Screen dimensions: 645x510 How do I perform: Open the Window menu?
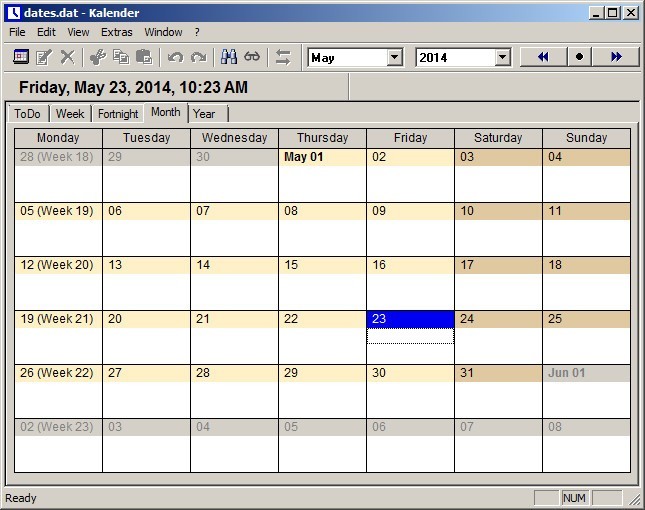click(x=163, y=32)
